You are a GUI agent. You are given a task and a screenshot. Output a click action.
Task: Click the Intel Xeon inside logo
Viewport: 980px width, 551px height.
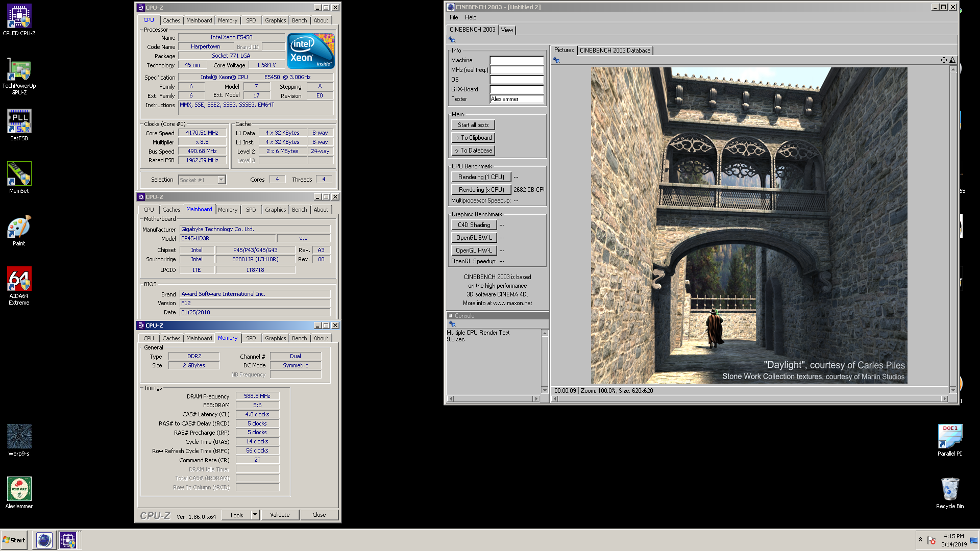(311, 51)
